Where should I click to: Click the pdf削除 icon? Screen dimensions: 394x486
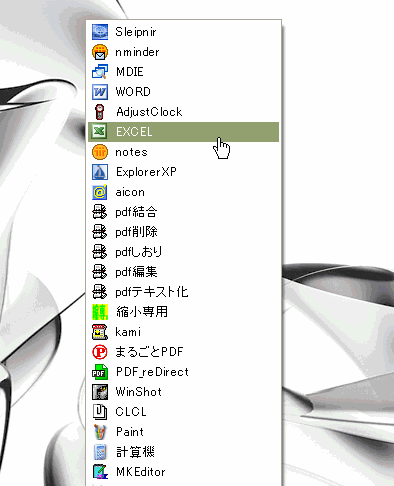[100, 232]
